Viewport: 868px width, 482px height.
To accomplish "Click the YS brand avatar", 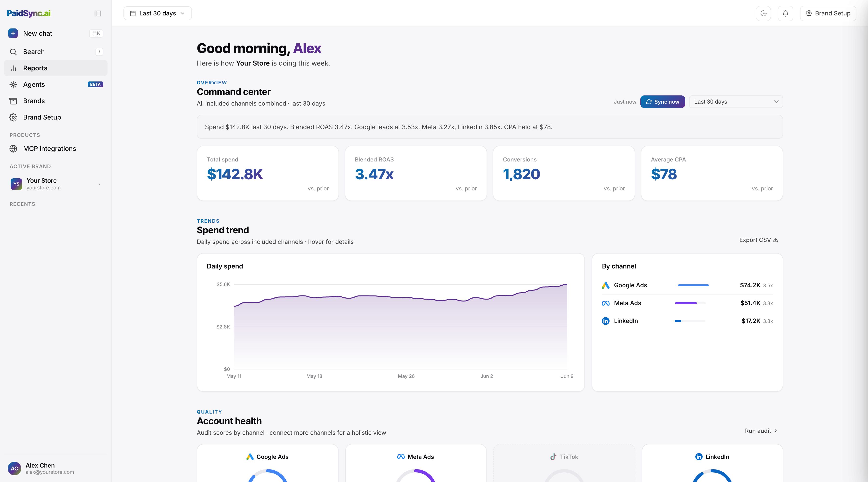I will point(16,184).
